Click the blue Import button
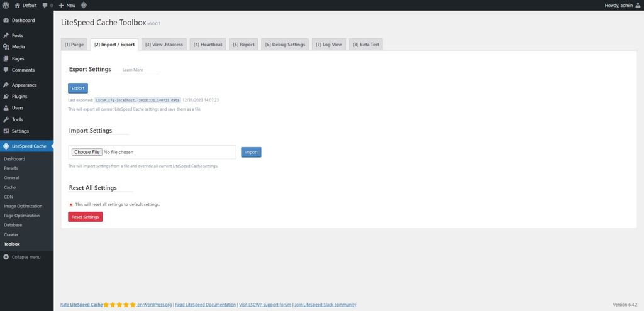644x311 pixels. click(251, 152)
